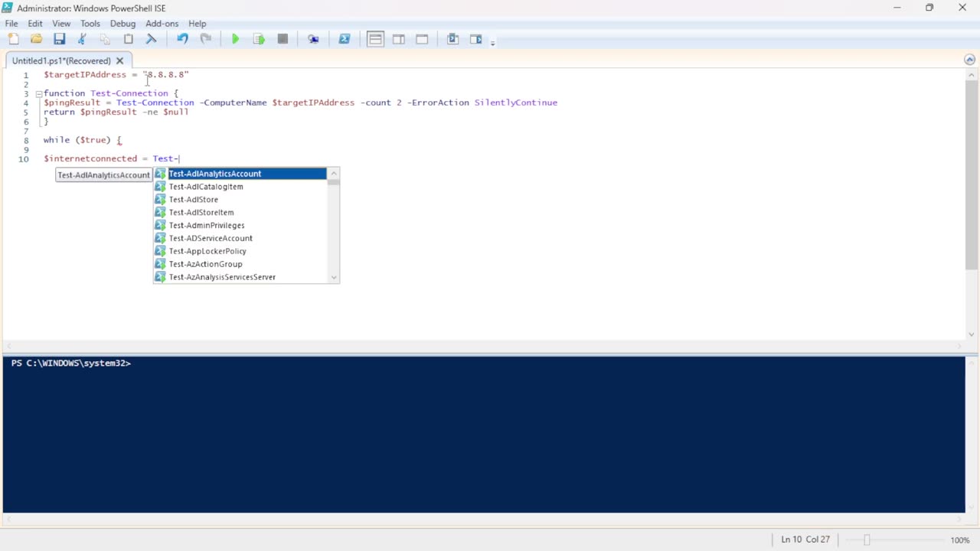Show script pane on top layout
980x551 pixels.
pyautogui.click(x=375, y=39)
